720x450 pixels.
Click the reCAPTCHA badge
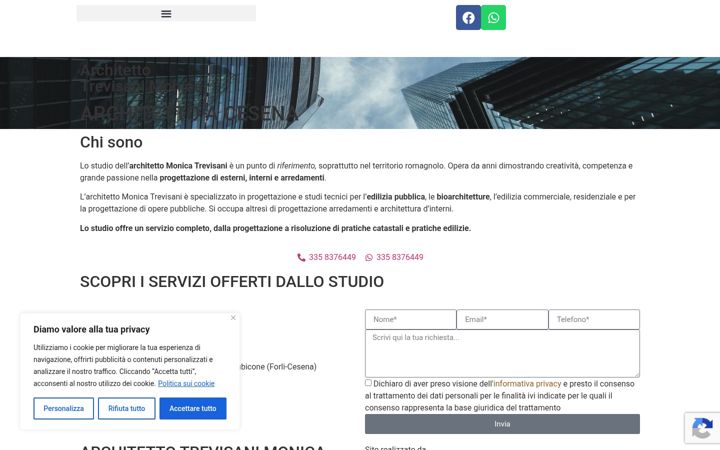click(x=702, y=428)
